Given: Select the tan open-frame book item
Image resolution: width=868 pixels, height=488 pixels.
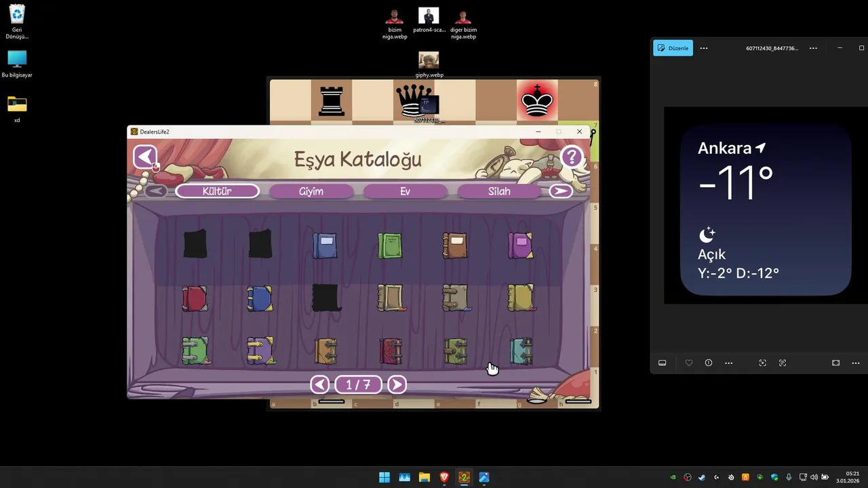Looking at the screenshot, I should (x=391, y=298).
